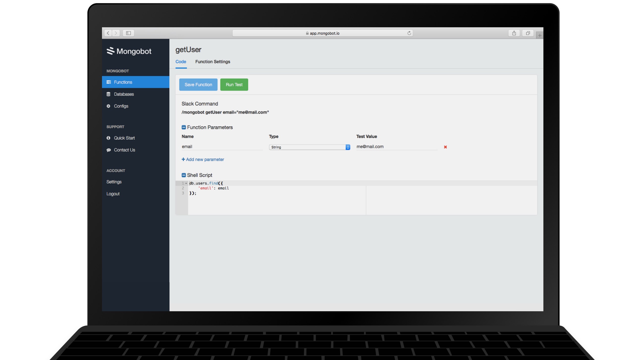Click the Save Function button
This screenshot has width=644, height=360.
pyautogui.click(x=198, y=84)
